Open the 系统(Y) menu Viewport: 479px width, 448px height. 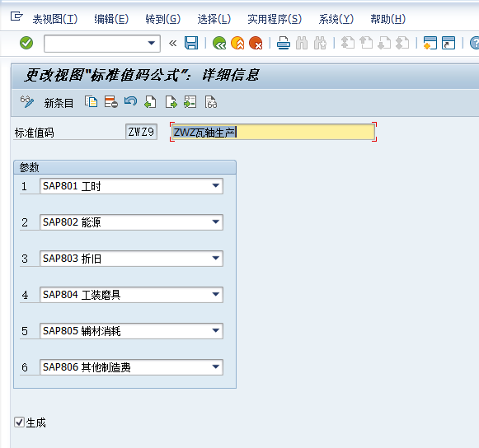336,19
